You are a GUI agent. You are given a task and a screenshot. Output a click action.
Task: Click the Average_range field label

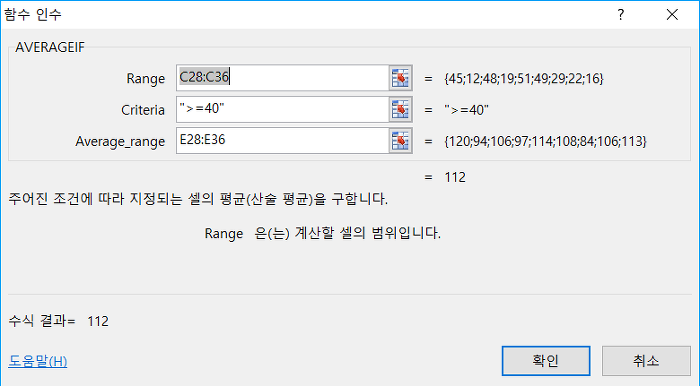point(120,142)
